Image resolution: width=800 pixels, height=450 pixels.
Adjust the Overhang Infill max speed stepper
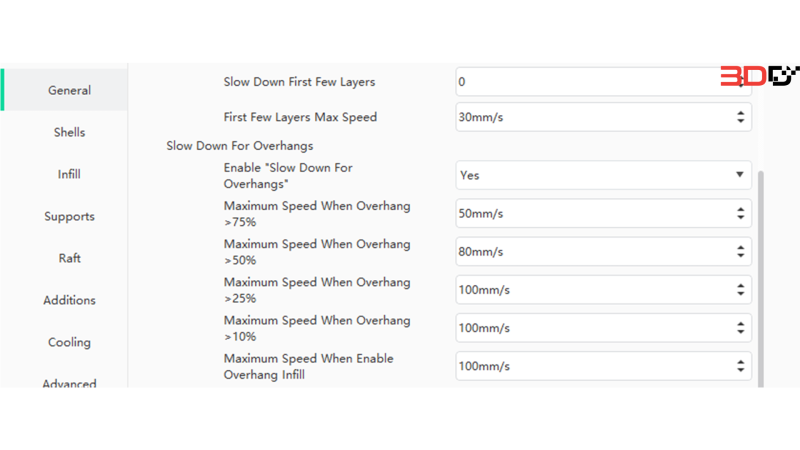(x=741, y=366)
